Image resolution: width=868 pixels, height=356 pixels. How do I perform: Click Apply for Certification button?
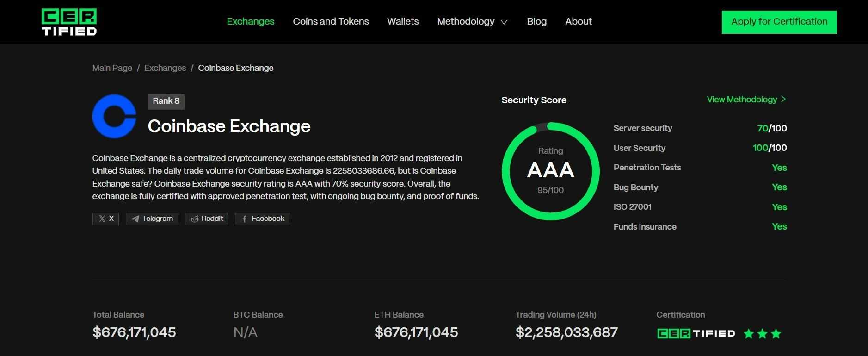(x=779, y=22)
